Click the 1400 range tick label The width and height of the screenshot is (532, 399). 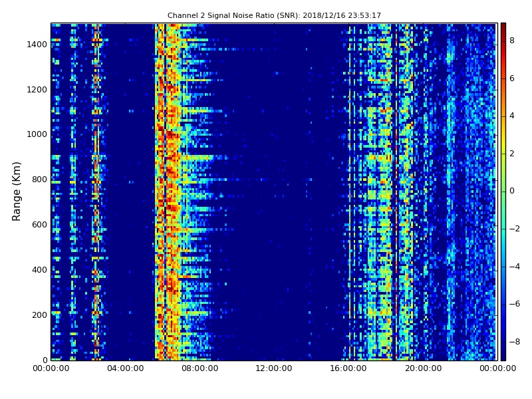(x=37, y=45)
